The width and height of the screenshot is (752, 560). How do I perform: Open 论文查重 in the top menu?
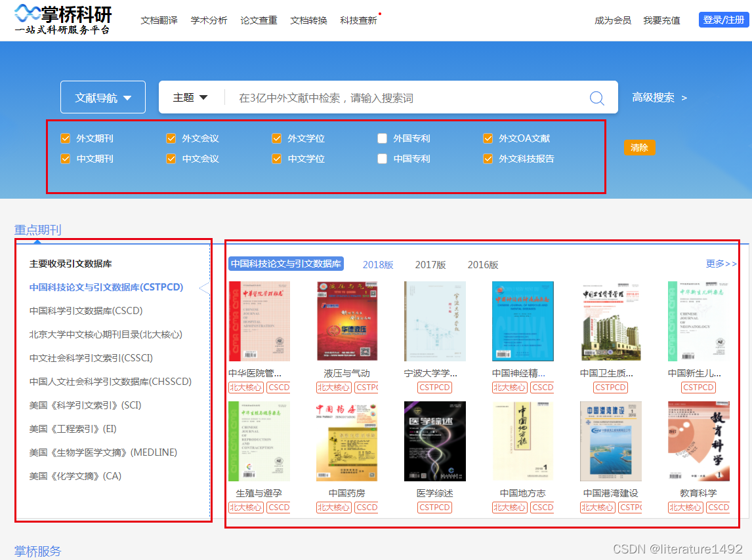[259, 20]
